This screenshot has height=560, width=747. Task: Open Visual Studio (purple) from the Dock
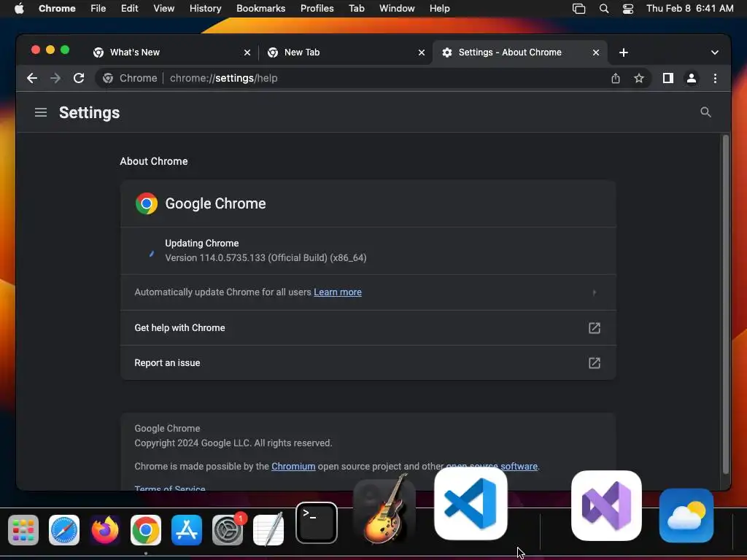[x=606, y=506]
